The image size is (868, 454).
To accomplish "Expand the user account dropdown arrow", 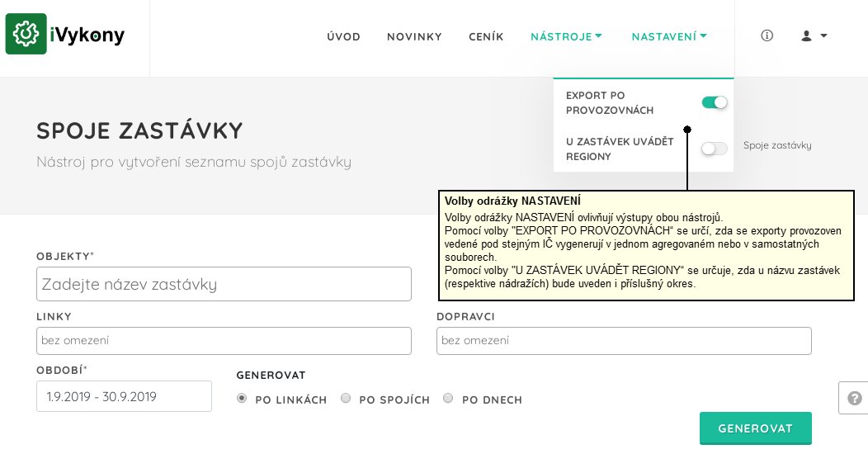I will pyautogui.click(x=823, y=36).
